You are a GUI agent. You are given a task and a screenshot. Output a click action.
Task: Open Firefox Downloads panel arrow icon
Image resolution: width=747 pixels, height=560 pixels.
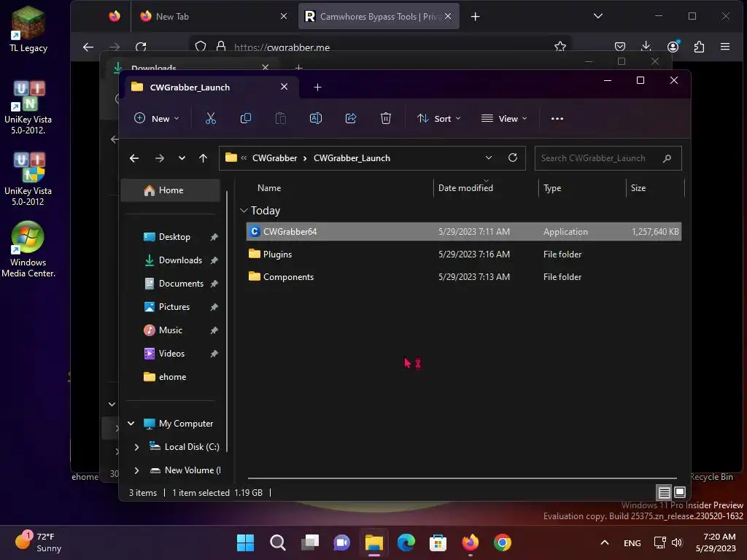(646, 46)
